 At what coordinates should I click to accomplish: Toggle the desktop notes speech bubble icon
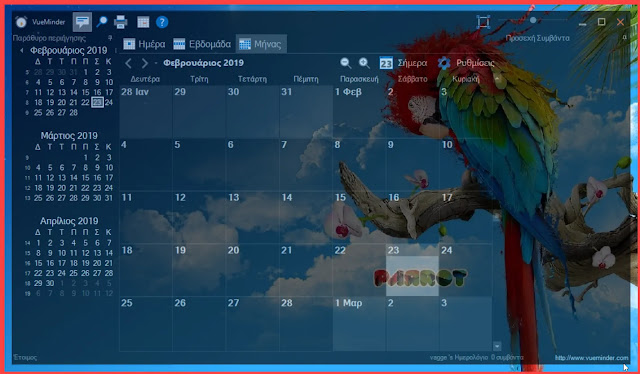[82, 22]
